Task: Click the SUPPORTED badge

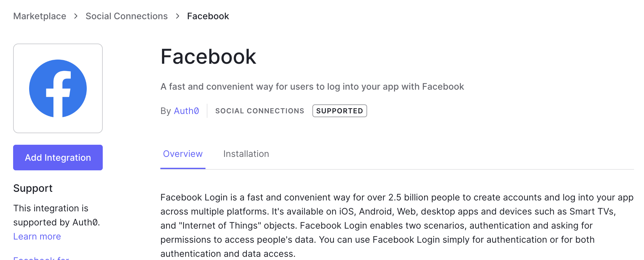Action: [x=339, y=111]
